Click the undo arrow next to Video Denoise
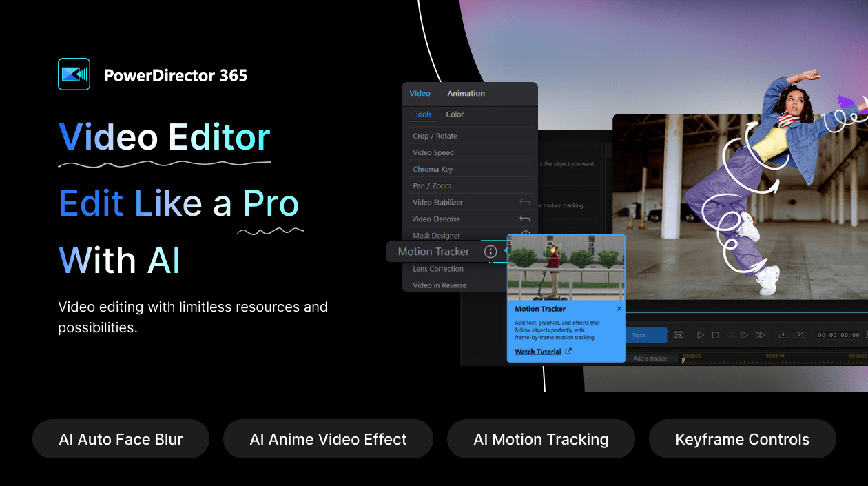The height and width of the screenshot is (486, 868). (524, 219)
